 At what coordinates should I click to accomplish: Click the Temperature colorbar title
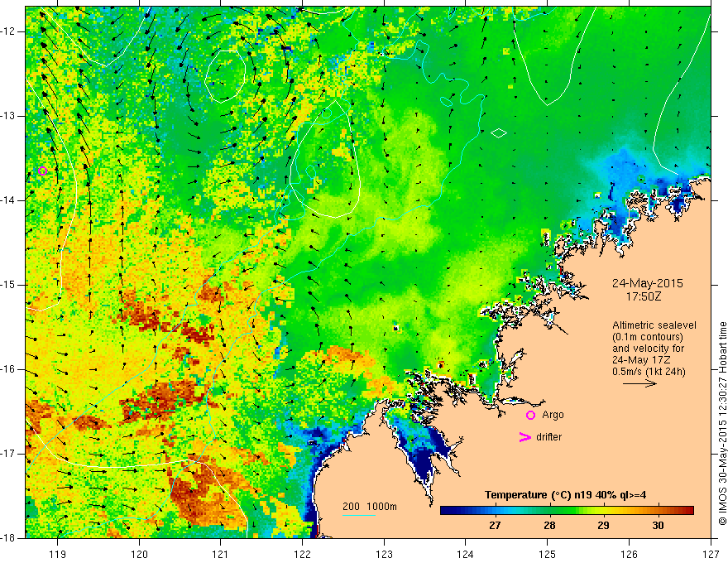tap(566, 495)
